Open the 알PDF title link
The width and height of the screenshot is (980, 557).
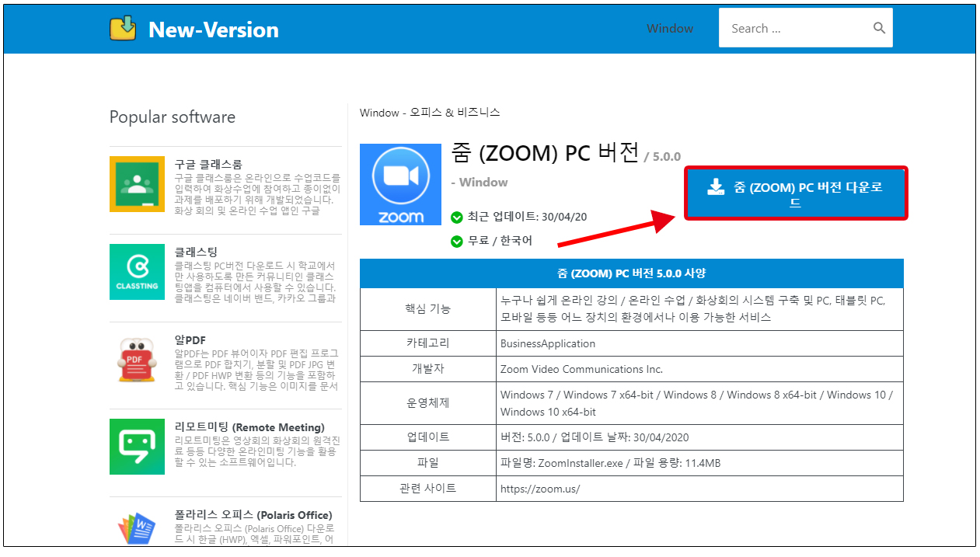pyautogui.click(x=190, y=340)
